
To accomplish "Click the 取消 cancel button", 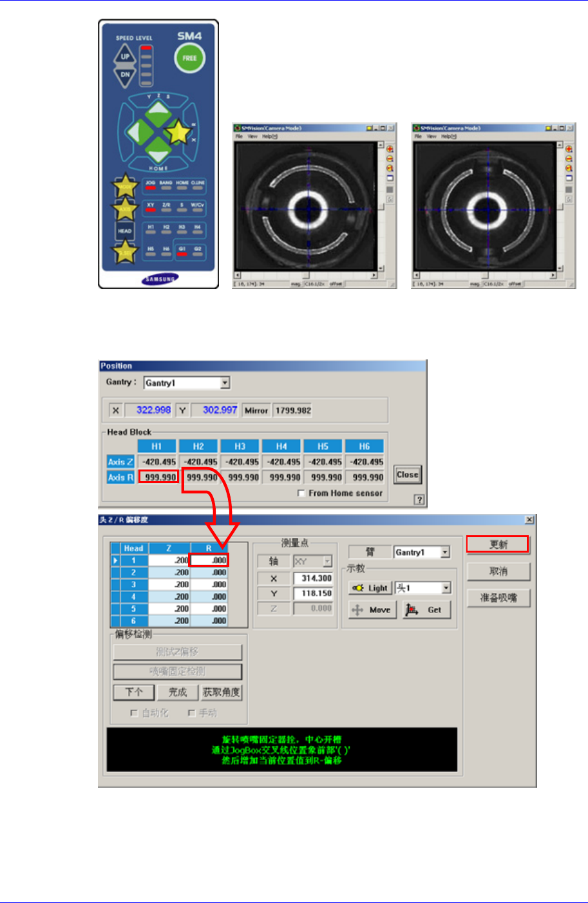I will [498, 571].
